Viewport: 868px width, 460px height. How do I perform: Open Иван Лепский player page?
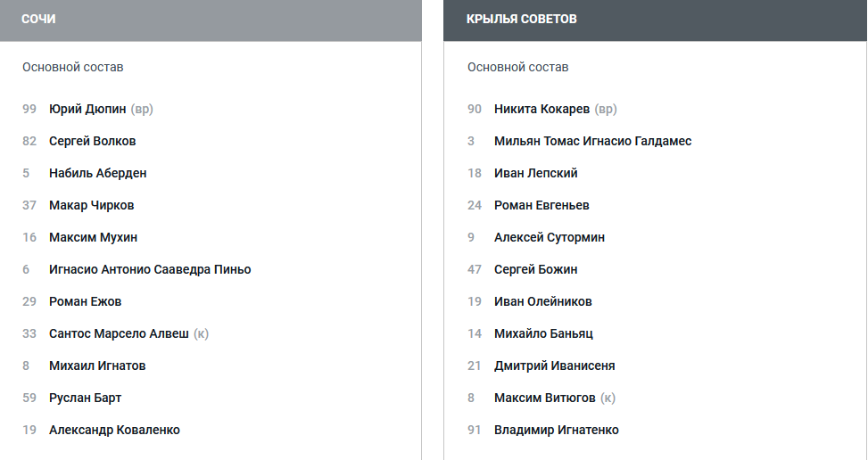coord(535,173)
